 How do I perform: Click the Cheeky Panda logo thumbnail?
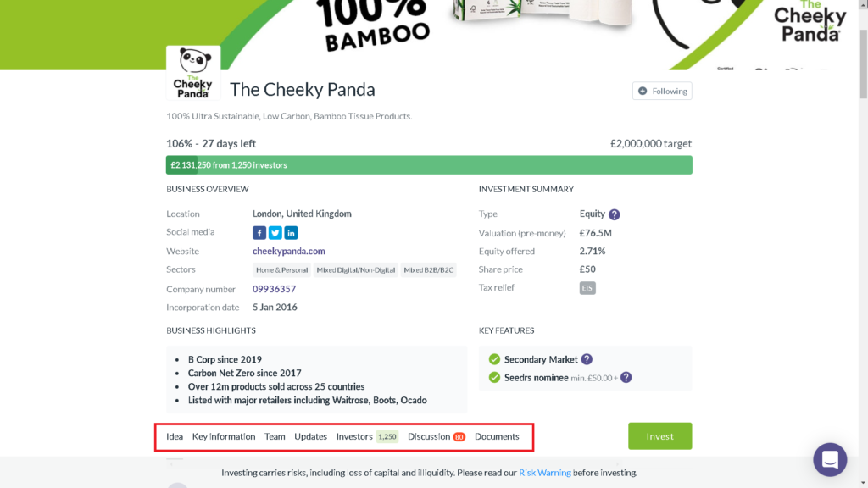(x=192, y=74)
